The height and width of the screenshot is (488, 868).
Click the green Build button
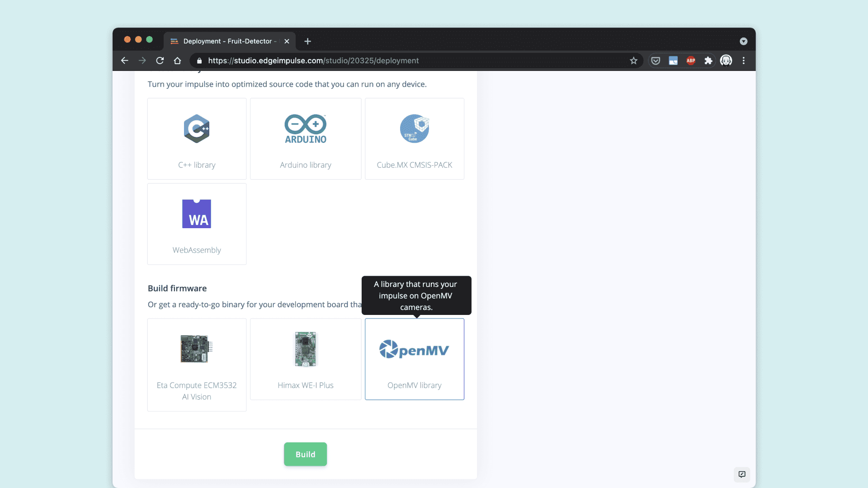(305, 454)
